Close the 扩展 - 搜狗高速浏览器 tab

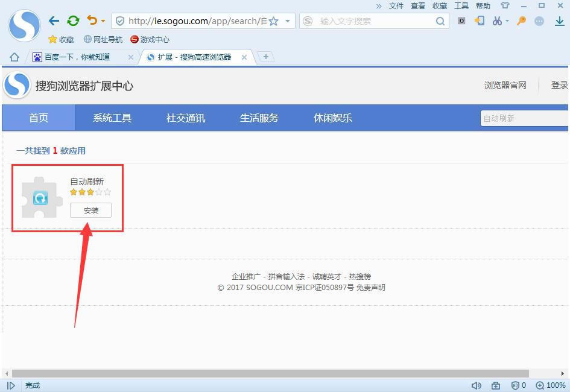pyautogui.click(x=244, y=57)
